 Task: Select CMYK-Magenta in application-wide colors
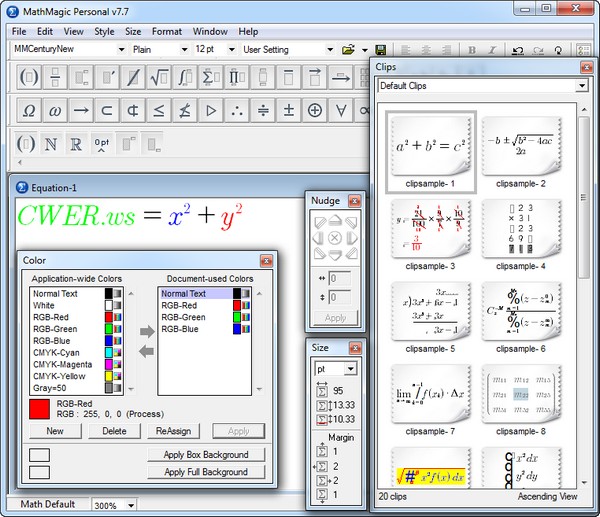(68, 363)
